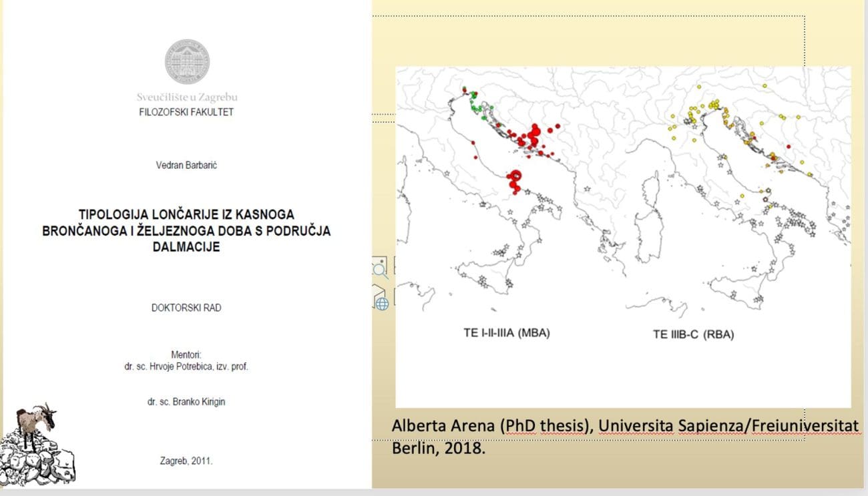
Task: Click the Alberta Arena caption text box
Action: pyautogui.click(x=624, y=436)
